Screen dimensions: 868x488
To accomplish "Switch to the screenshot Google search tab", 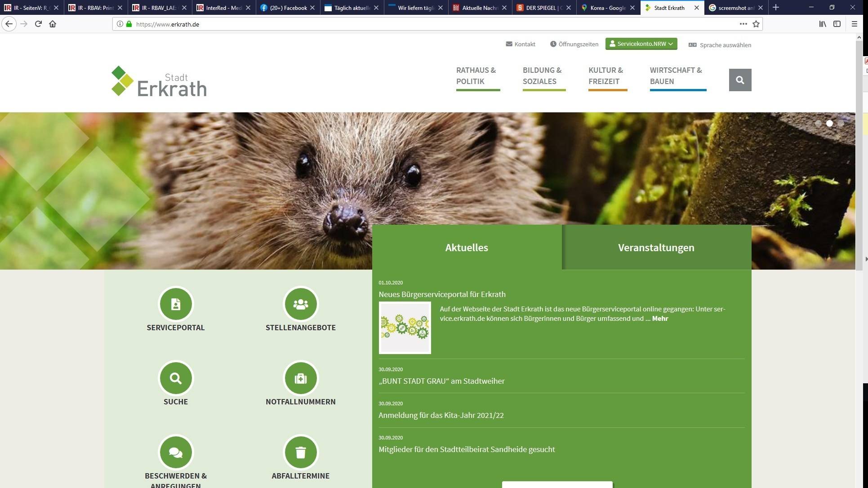I will (736, 8).
